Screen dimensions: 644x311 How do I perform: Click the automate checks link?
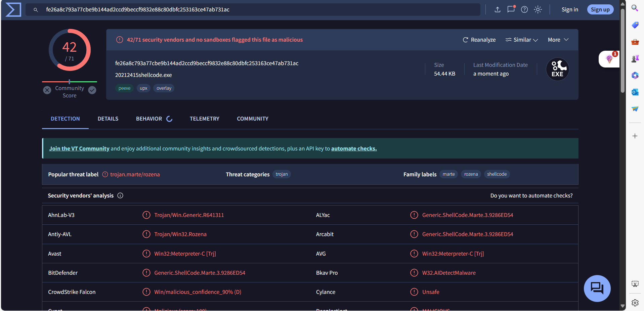click(x=354, y=148)
